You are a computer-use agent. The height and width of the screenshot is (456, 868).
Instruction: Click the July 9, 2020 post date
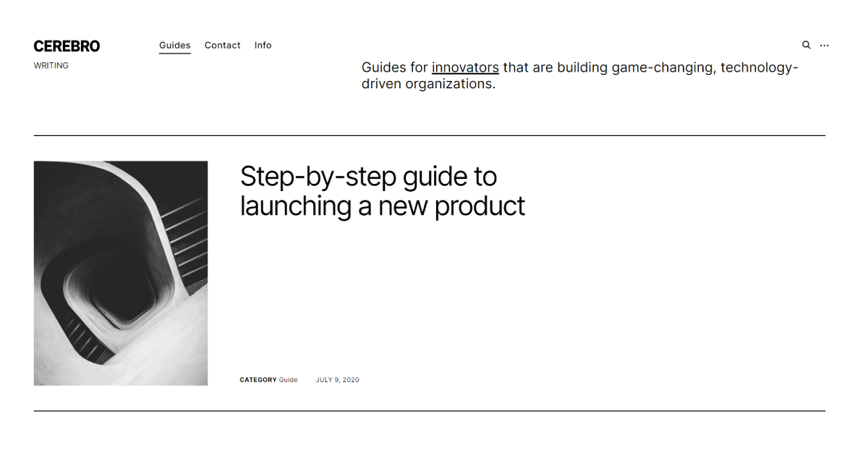click(337, 380)
